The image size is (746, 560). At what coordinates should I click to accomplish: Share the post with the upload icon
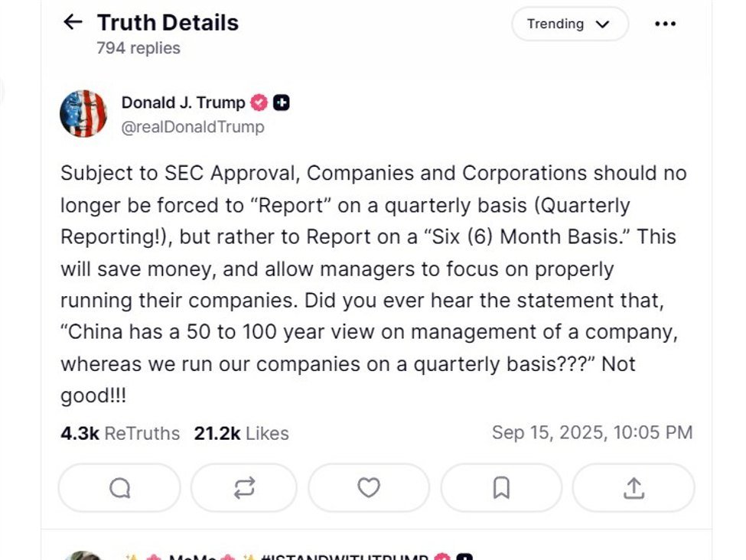coord(633,487)
